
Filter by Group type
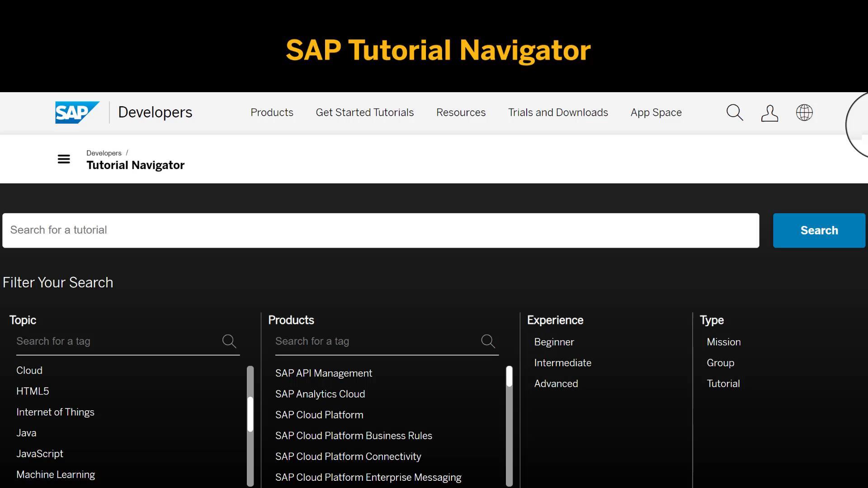720,363
